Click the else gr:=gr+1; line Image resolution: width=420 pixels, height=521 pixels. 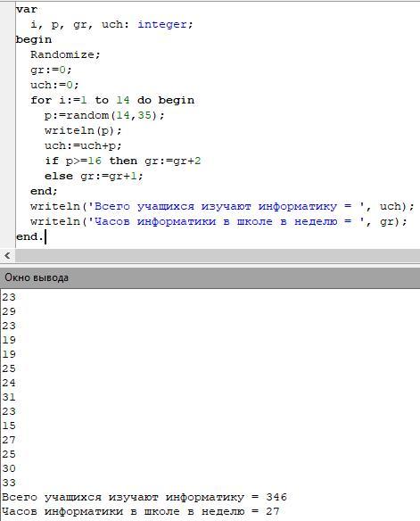[94, 176]
